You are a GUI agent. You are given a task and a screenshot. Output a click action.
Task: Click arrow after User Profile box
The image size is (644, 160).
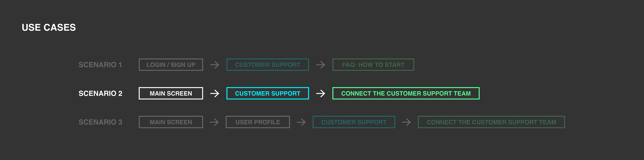(301, 122)
